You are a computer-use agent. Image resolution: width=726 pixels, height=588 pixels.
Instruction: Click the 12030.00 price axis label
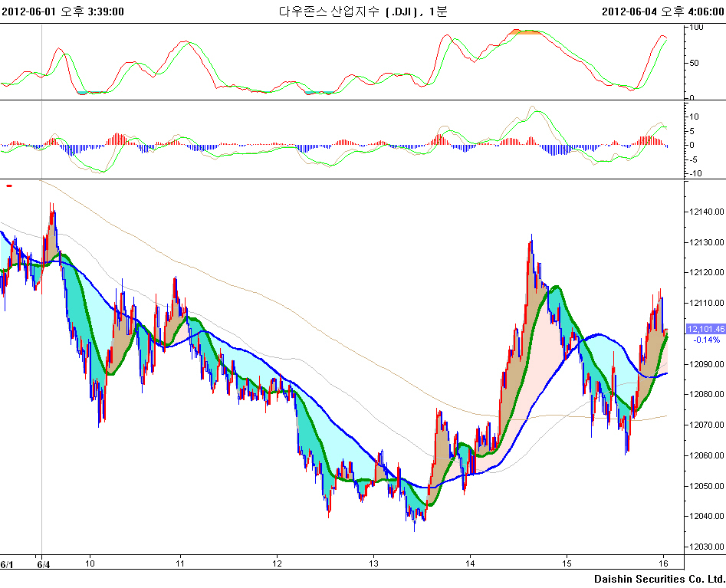[704, 547]
